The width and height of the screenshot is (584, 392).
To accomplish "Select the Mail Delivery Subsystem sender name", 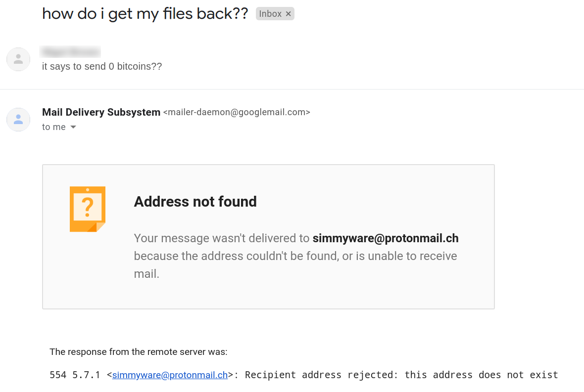I will 101,112.
